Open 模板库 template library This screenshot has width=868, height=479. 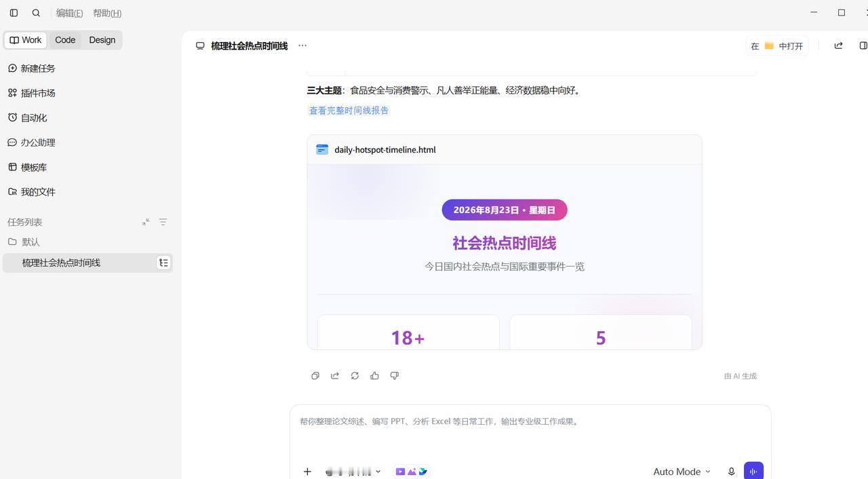[x=27, y=168]
